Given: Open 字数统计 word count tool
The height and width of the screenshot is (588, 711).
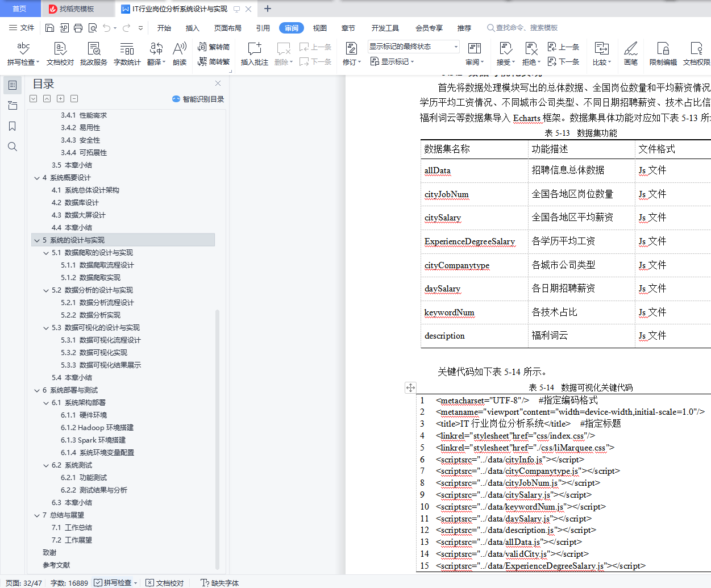Looking at the screenshot, I should (127, 54).
